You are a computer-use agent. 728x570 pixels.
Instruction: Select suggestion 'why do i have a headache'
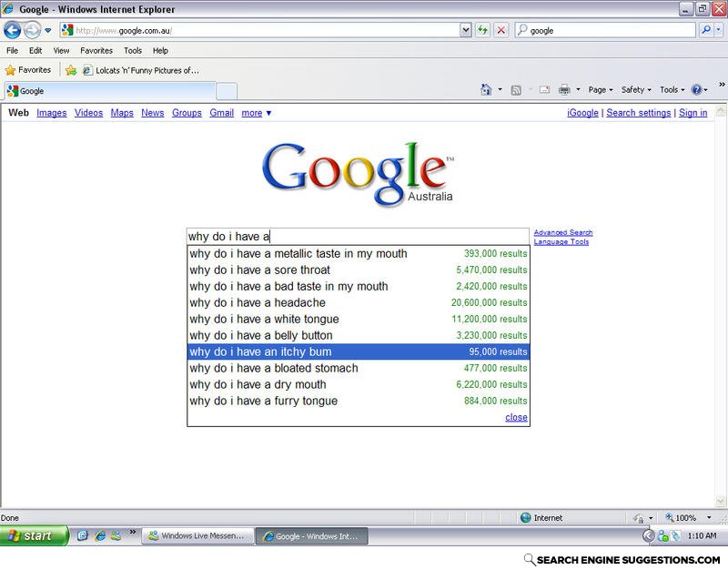tap(359, 303)
